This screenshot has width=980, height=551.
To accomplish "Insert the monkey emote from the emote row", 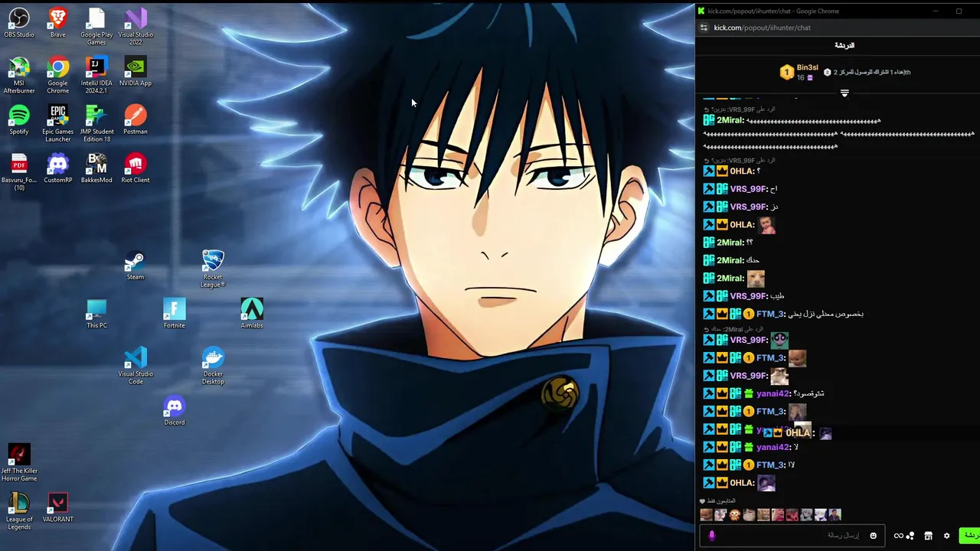I will click(734, 515).
